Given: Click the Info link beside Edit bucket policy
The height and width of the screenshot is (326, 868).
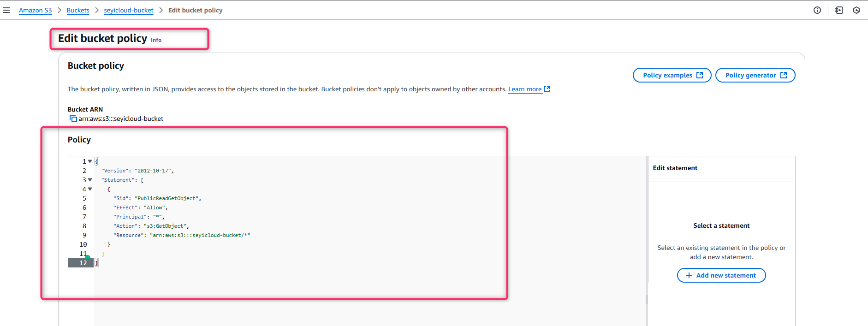Looking at the screenshot, I should point(156,40).
